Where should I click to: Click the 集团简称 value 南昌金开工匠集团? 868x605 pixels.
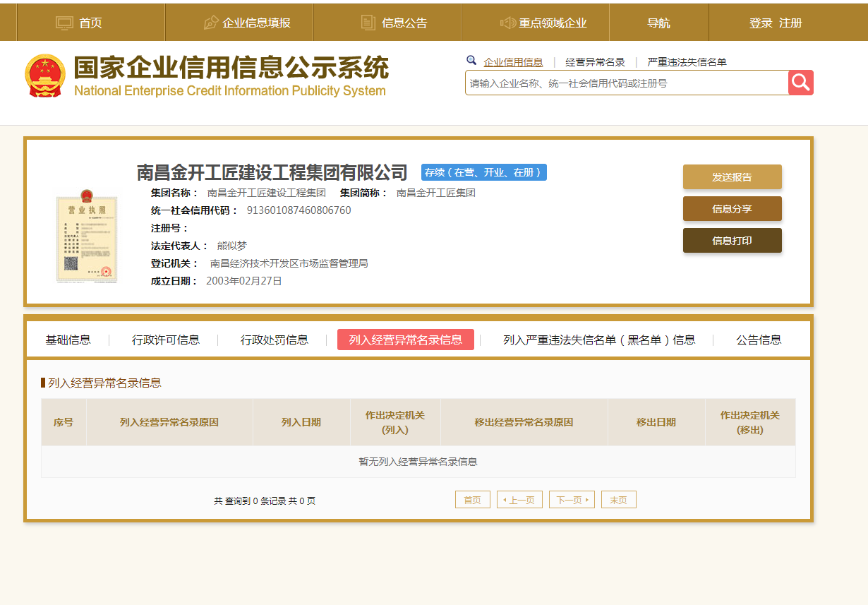[x=436, y=193]
